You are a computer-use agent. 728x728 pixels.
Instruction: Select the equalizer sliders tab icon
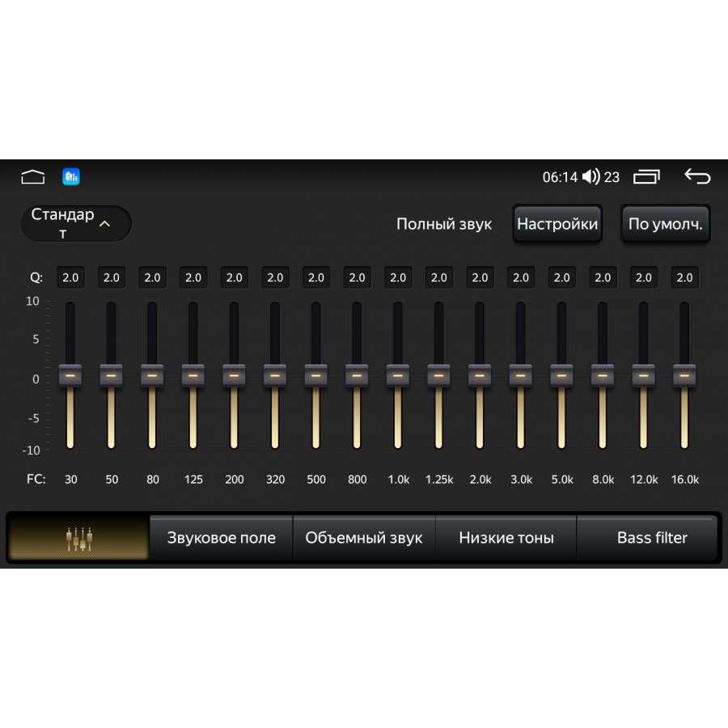click(x=79, y=537)
